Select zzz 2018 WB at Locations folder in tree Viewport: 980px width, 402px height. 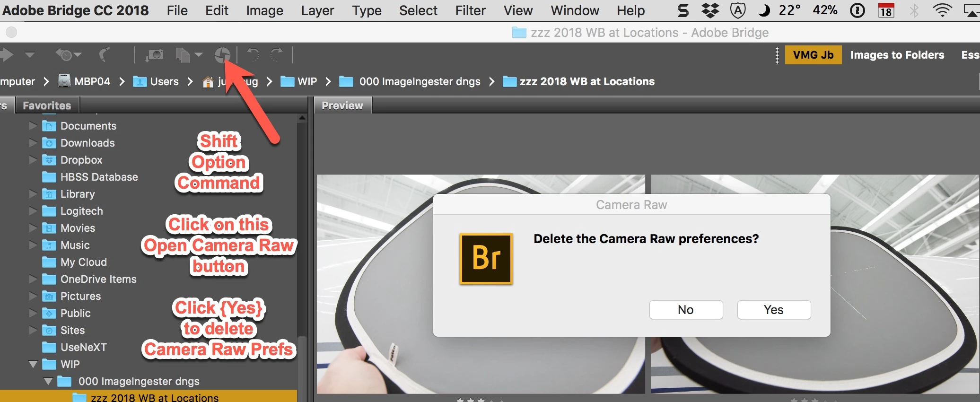149,396
